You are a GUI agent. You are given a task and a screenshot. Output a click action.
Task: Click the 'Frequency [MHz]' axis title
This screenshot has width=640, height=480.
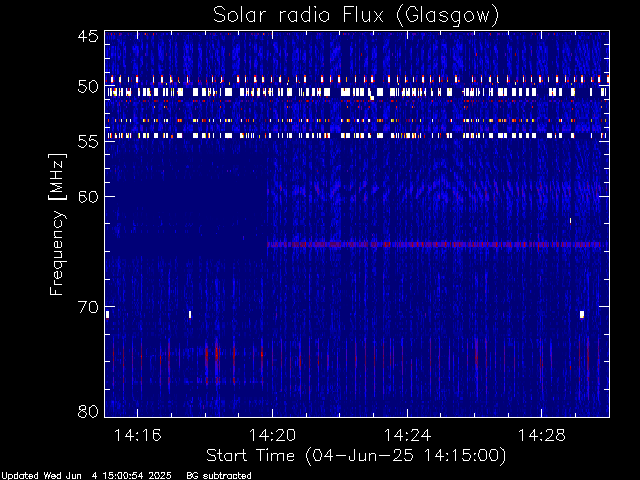point(57,224)
